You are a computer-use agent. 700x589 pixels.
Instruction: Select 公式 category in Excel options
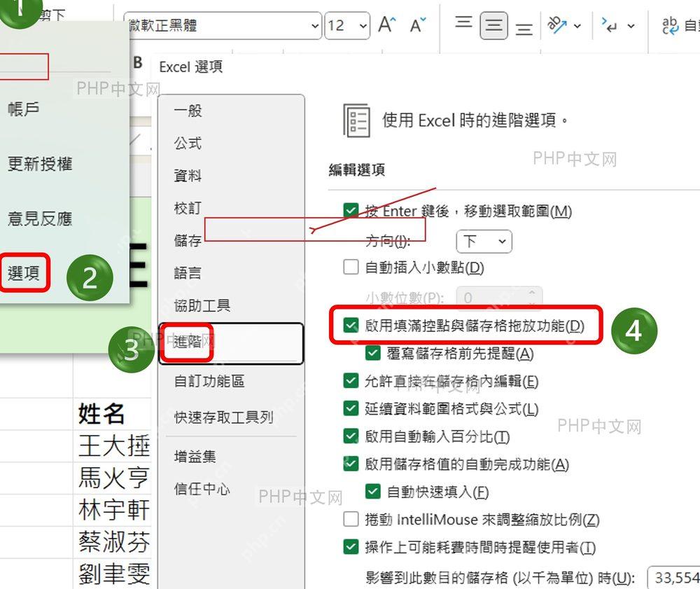click(188, 143)
